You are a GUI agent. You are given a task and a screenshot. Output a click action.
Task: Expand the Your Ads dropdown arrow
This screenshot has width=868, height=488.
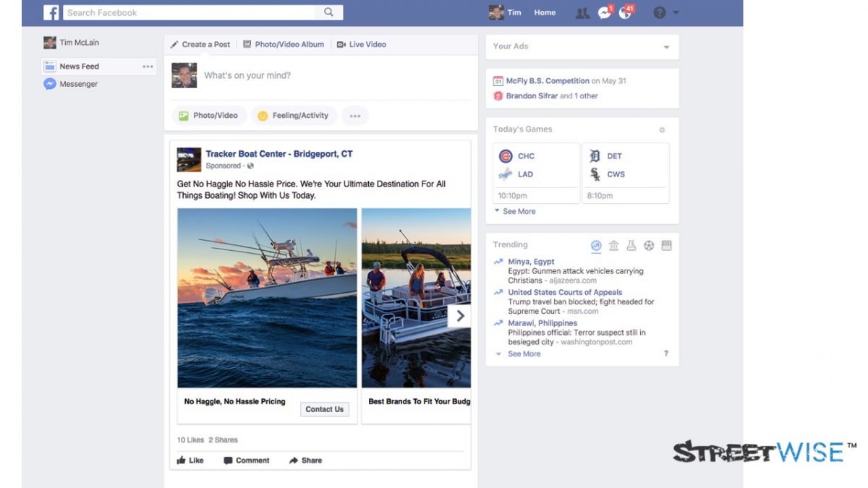click(x=666, y=48)
